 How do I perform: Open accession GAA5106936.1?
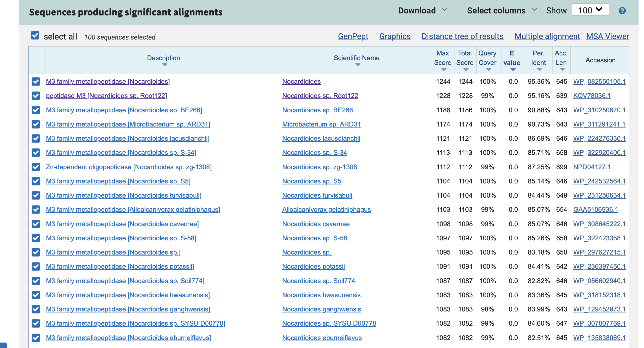click(x=595, y=210)
